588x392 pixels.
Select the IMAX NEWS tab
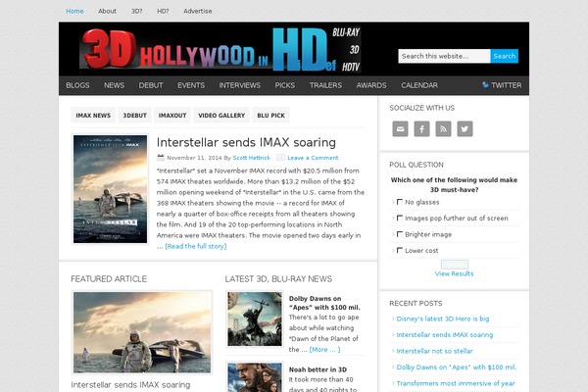(93, 116)
